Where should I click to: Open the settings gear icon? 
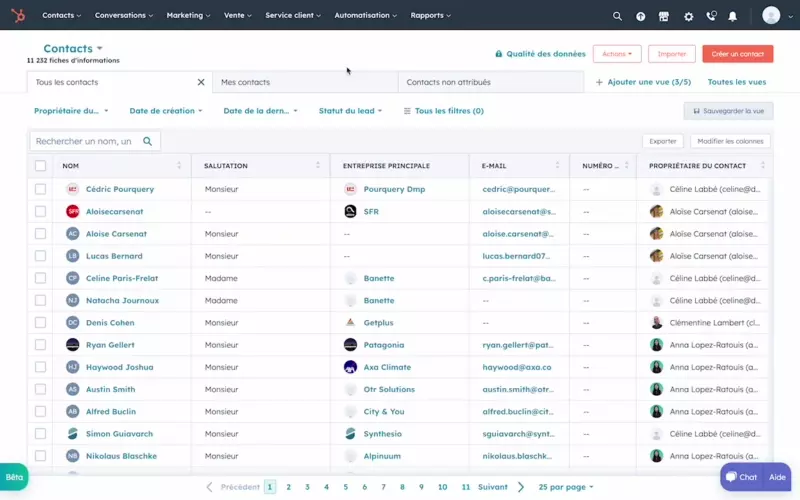(x=688, y=16)
